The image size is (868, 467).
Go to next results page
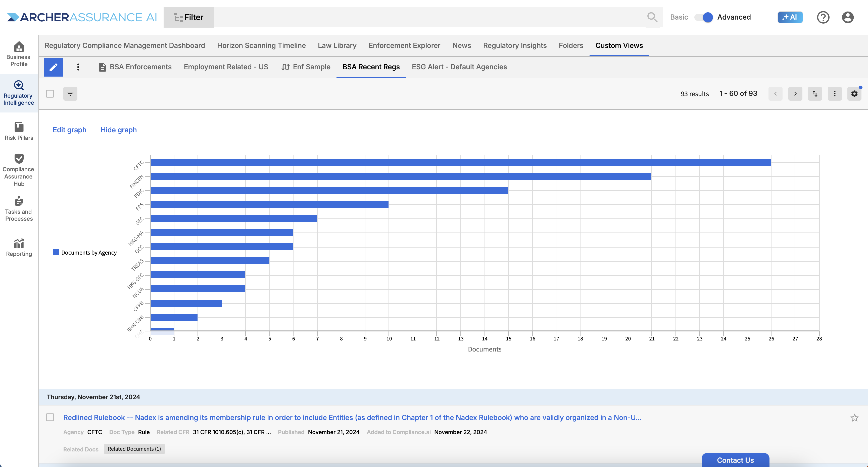[795, 94]
